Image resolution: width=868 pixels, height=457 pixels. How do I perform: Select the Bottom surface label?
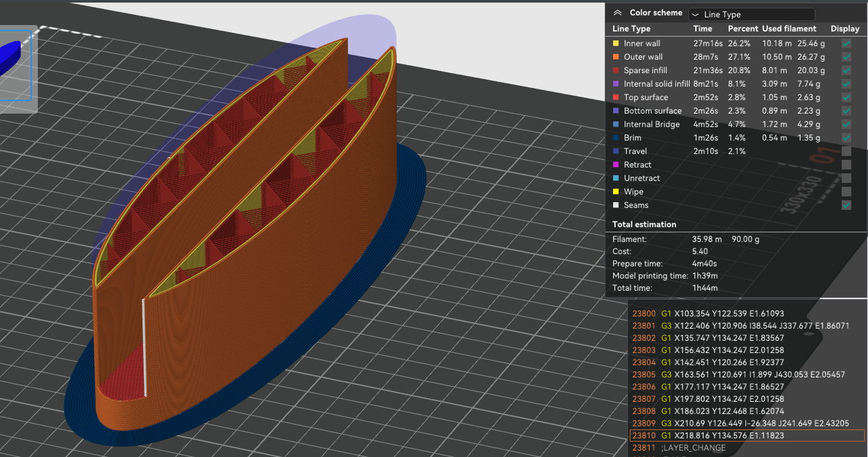652,111
